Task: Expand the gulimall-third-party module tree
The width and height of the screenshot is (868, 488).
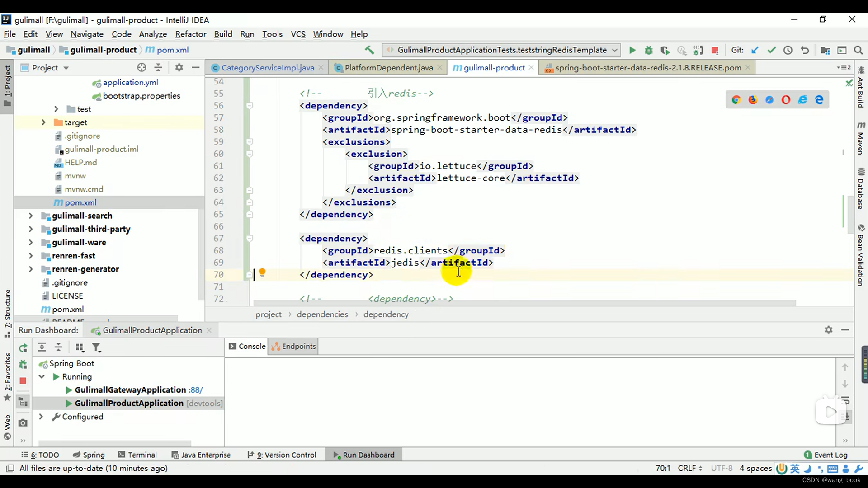Action: tap(42, 229)
